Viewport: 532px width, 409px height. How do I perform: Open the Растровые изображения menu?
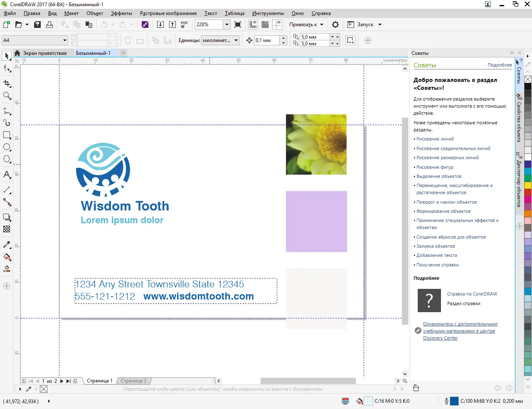click(168, 13)
